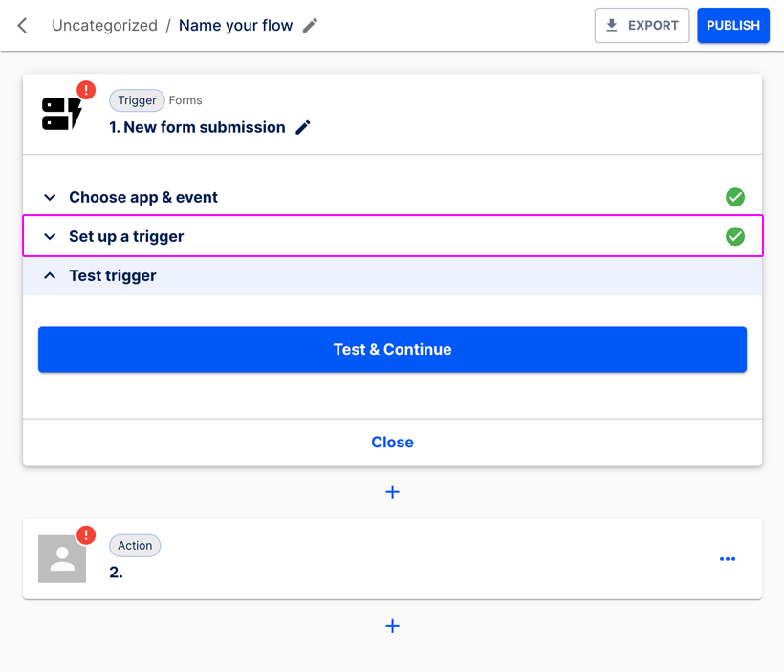This screenshot has height=672, width=784.
Task: Open step number 2
Action: pyautogui.click(x=393, y=559)
